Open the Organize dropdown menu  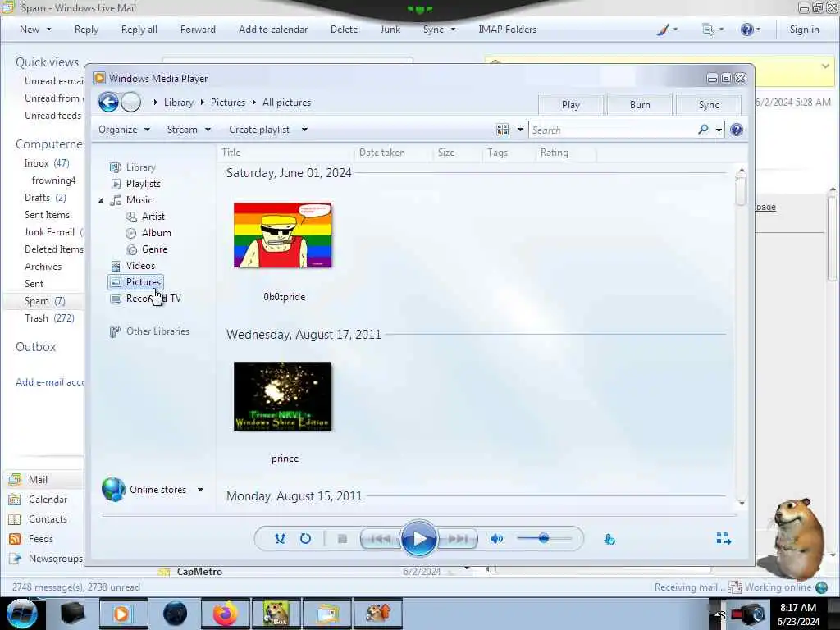[124, 130]
